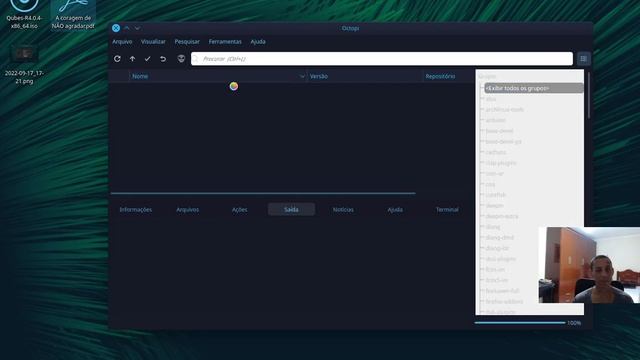Toggle the groups panel icon beside search

point(584,59)
